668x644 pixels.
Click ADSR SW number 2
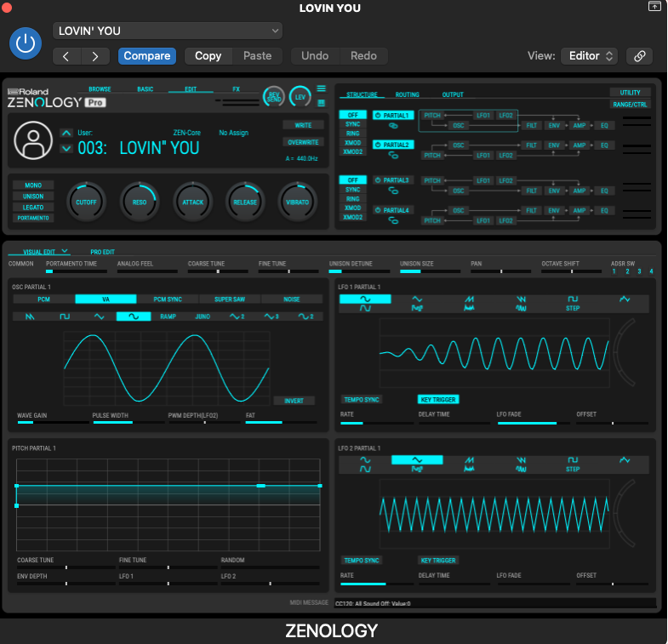(627, 271)
